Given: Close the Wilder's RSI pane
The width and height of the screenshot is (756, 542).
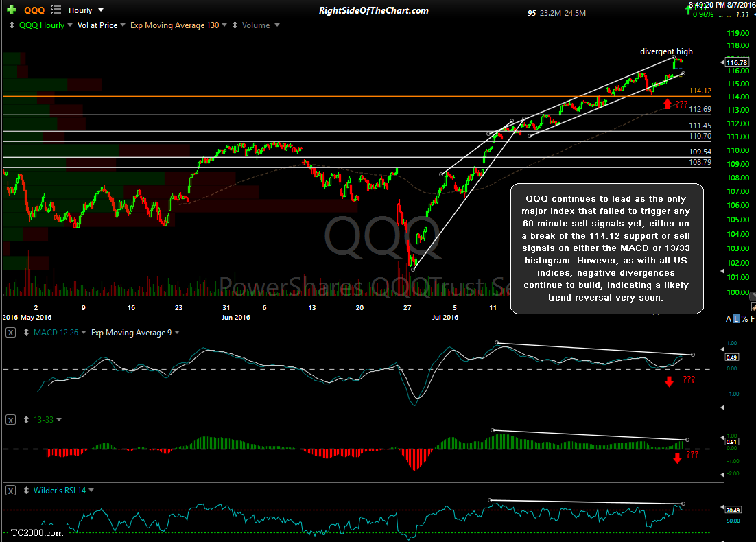Looking at the screenshot, I should coord(12,491).
